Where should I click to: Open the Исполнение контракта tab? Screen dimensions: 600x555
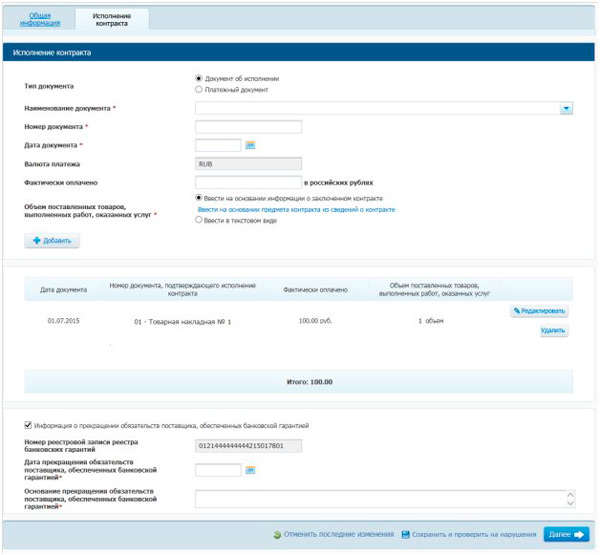coord(111,18)
